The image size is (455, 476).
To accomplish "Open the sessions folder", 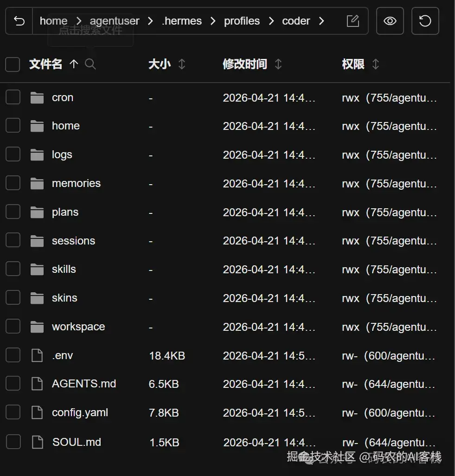I will tap(73, 240).
